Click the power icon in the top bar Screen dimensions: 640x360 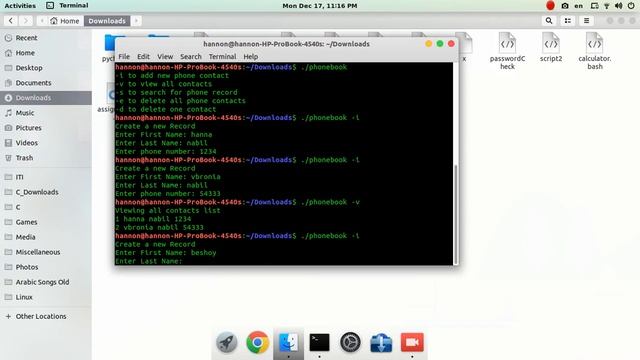(631, 6)
